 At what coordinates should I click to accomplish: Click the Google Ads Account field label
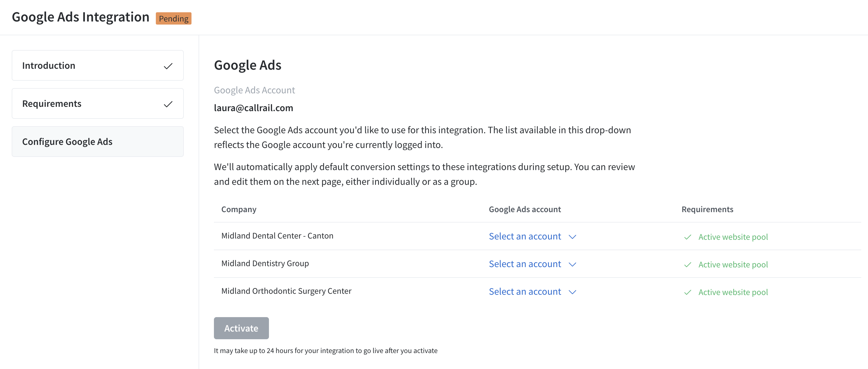254,90
